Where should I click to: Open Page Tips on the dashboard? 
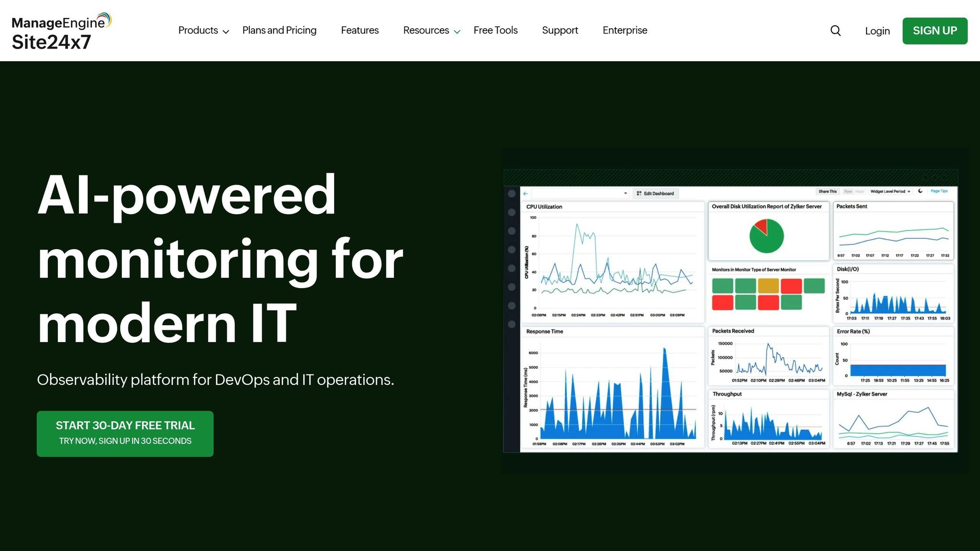point(939,191)
